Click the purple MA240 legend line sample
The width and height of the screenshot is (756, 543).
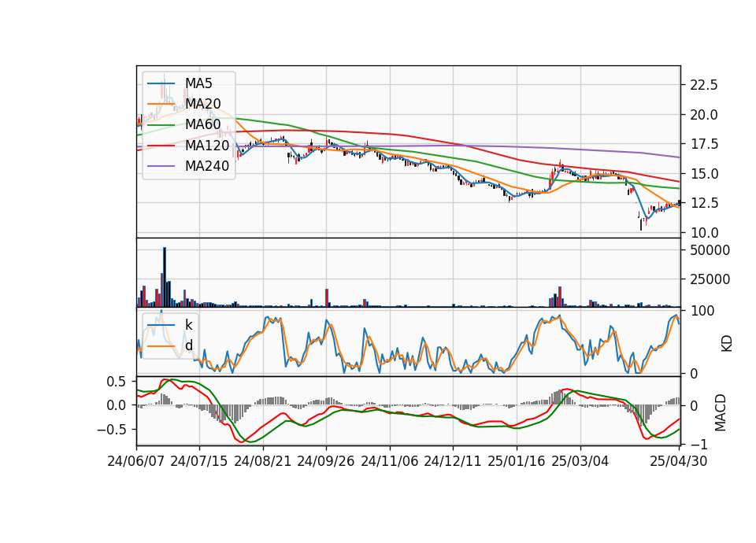[161, 166]
